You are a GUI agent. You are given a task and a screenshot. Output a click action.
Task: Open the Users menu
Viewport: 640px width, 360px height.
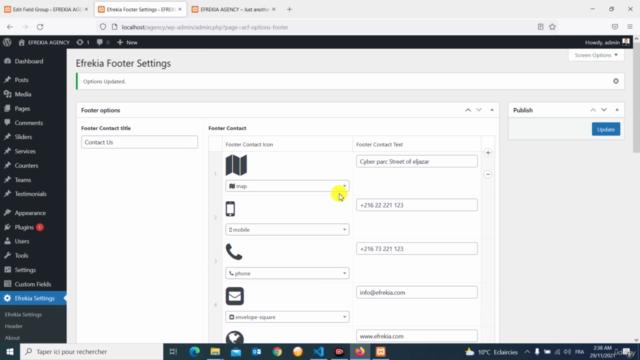(22, 241)
